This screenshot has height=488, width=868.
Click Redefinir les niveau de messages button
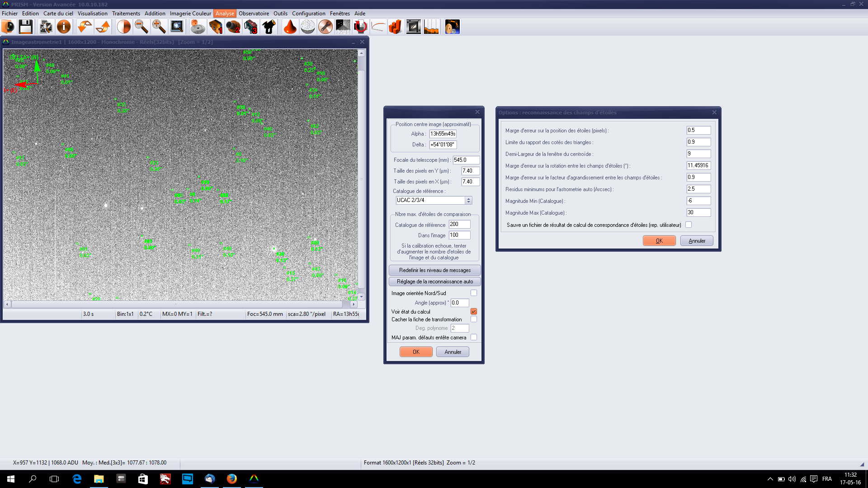pyautogui.click(x=434, y=270)
